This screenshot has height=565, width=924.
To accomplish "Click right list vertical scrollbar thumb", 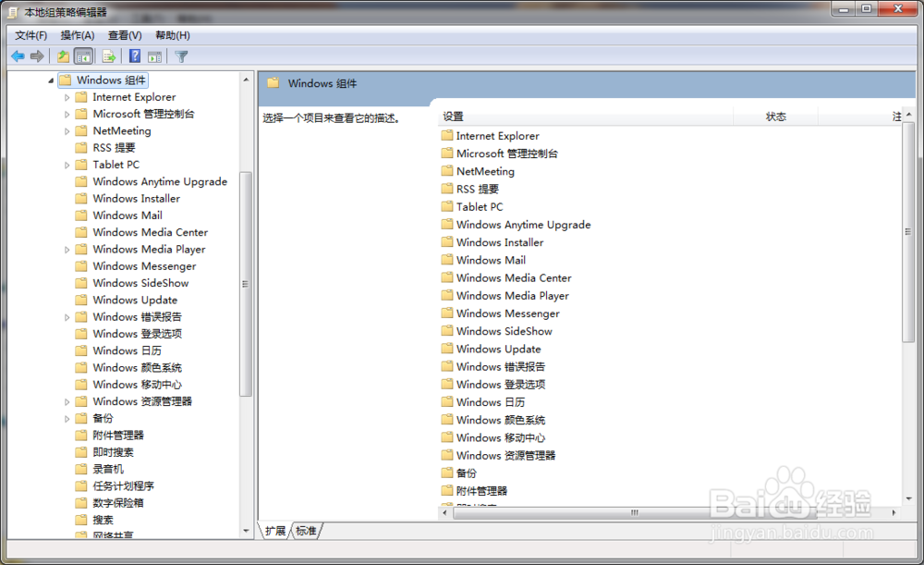I will coord(908,232).
